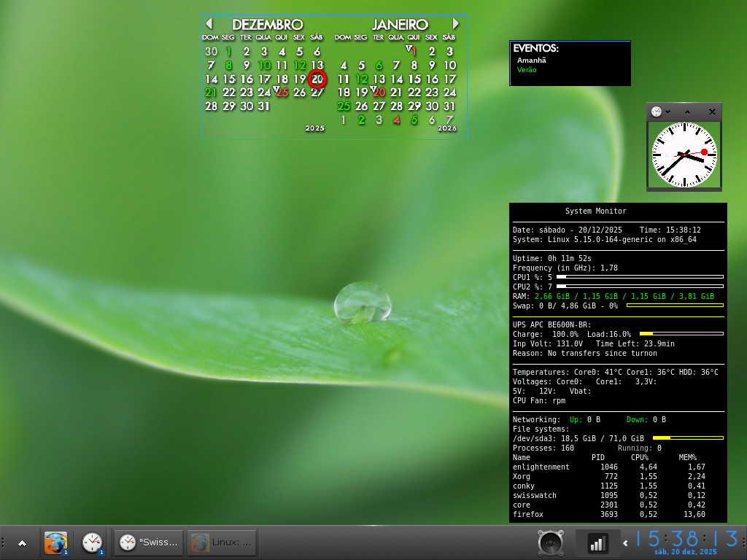Close the swisswatch clock window
Image resolution: width=747 pixels, height=560 pixels.
[x=713, y=112]
